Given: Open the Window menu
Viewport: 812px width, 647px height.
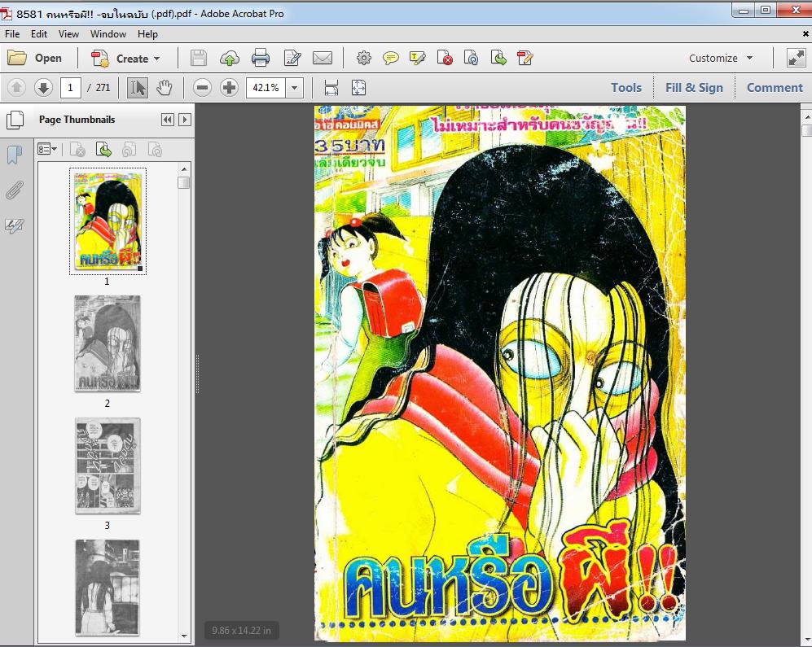Looking at the screenshot, I should coord(108,33).
